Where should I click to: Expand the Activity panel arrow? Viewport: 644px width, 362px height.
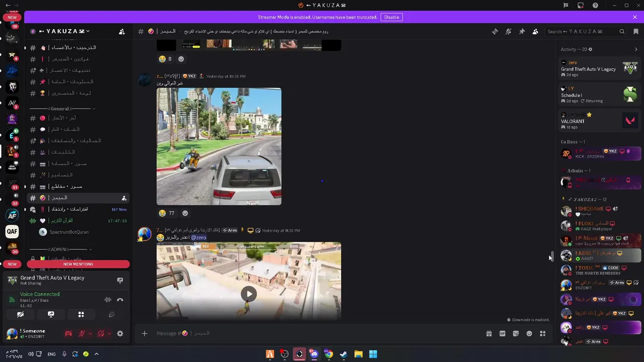coord(636,49)
